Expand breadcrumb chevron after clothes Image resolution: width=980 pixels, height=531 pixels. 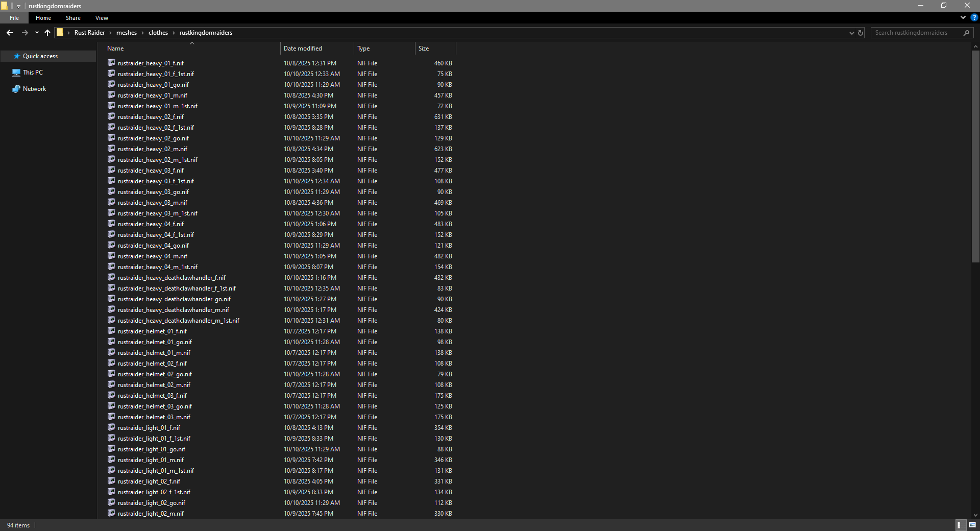tap(174, 33)
